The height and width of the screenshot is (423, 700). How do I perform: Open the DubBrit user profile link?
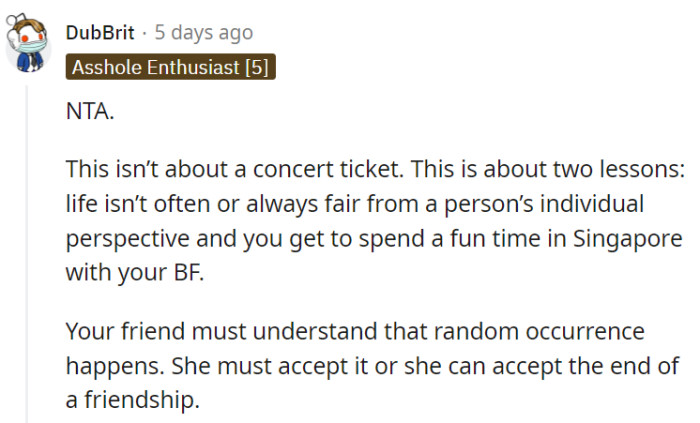click(99, 33)
